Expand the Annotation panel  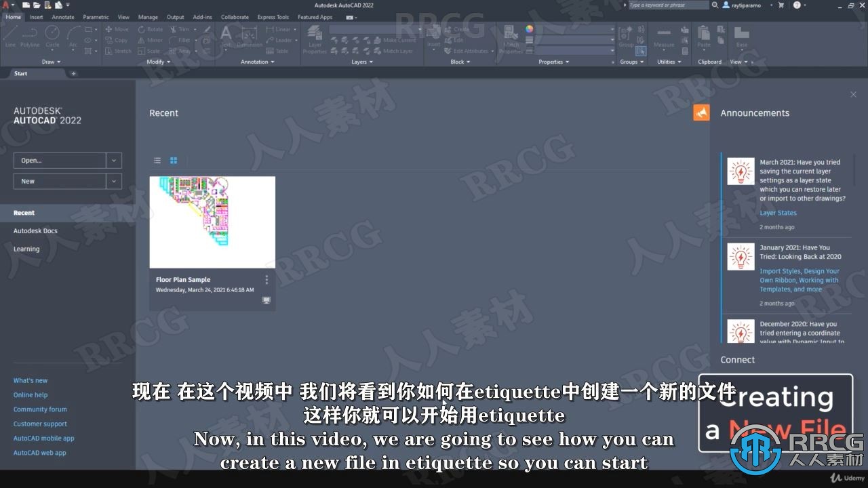tap(258, 62)
